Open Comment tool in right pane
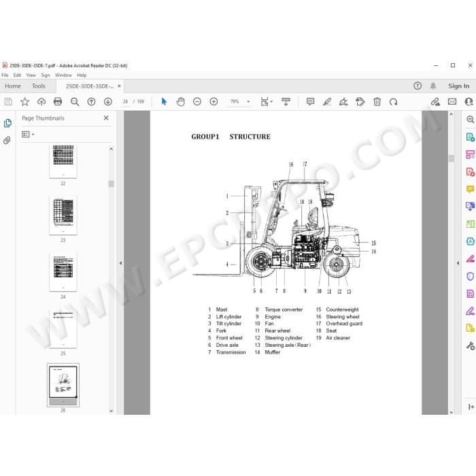The height and width of the screenshot is (476, 476). click(x=470, y=190)
